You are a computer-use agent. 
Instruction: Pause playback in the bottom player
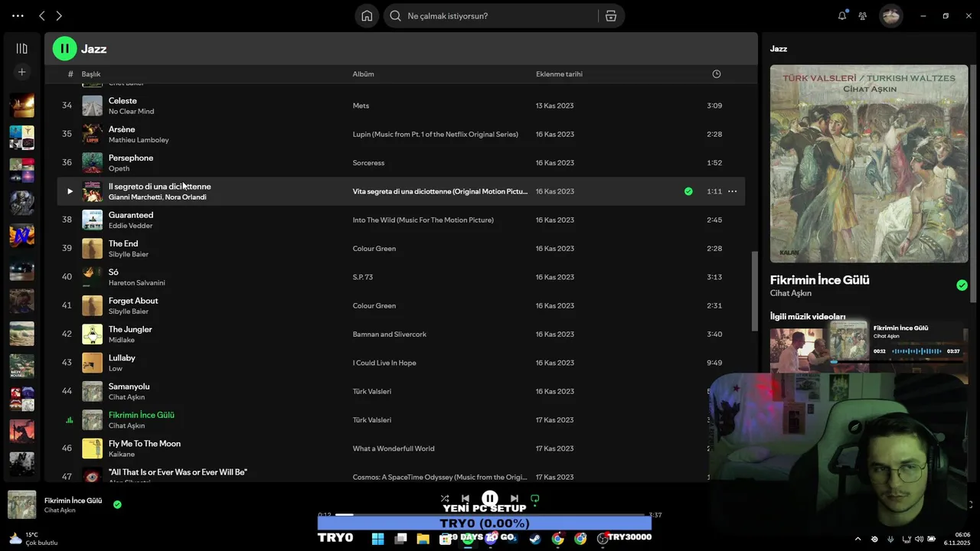pos(490,498)
